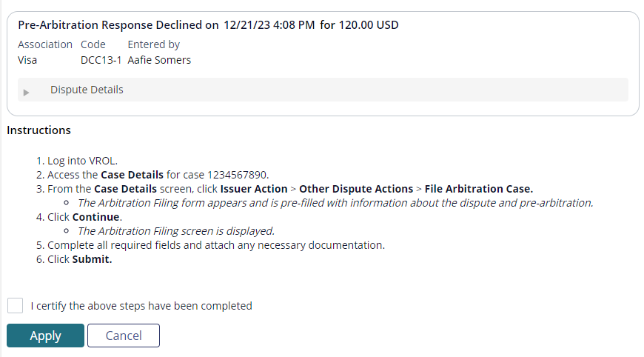Check the certification checkbox
The width and height of the screenshot is (644, 357).
pyautogui.click(x=15, y=306)
